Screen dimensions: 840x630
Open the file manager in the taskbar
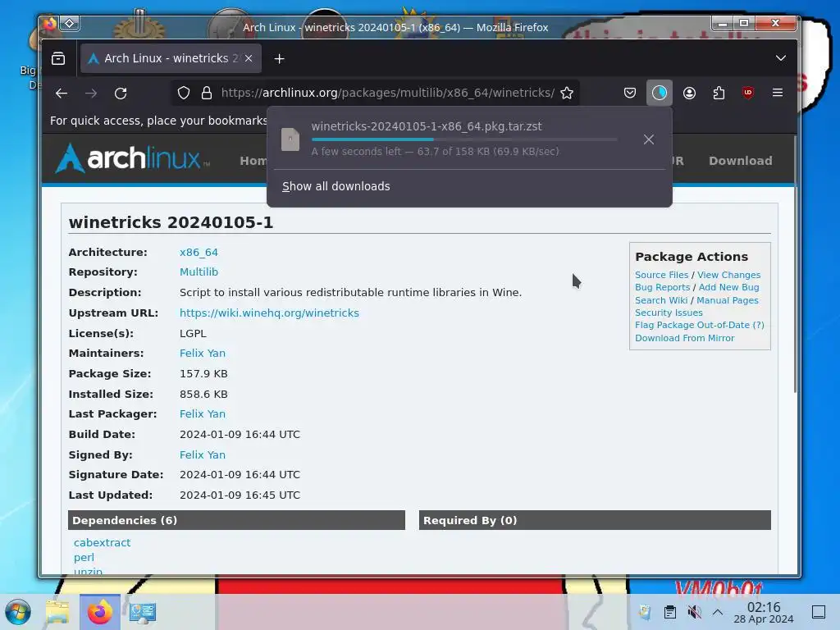click(57, 612)
